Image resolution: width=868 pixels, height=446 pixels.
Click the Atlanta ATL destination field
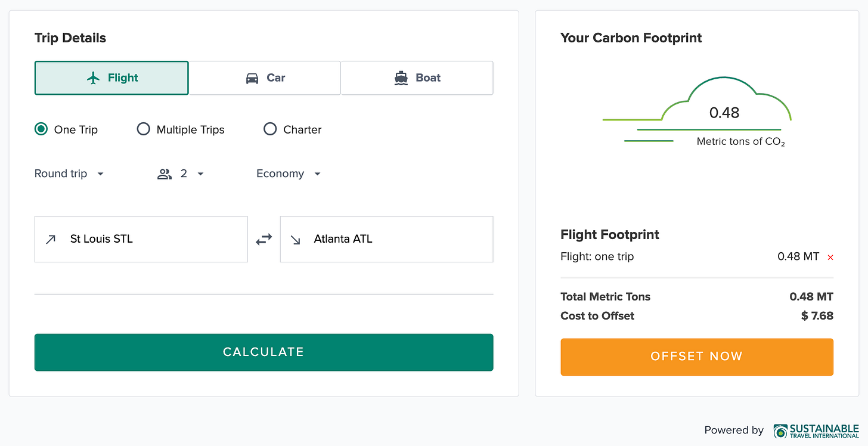click(x=386, y=239)
